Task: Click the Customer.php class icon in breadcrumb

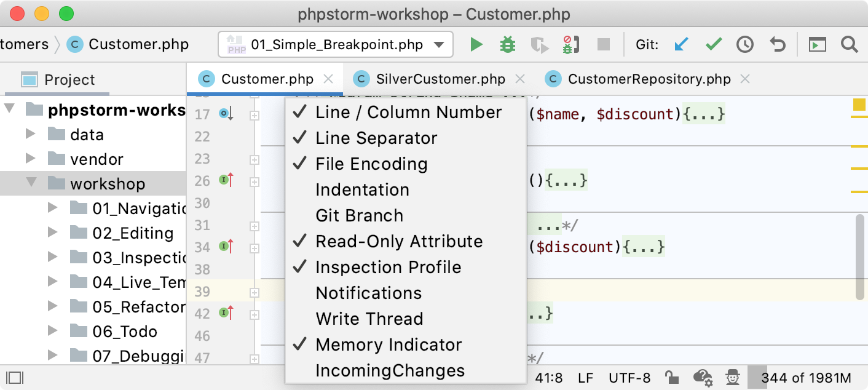Action: pyautogui.click(x=75, y=44)
